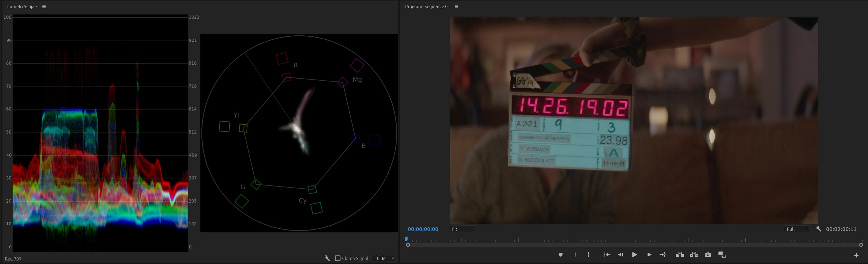The width and height of the screenshot is (868, 264).
Task: Click the Rec. 709 colorspace label
Action: pos(13,259)
